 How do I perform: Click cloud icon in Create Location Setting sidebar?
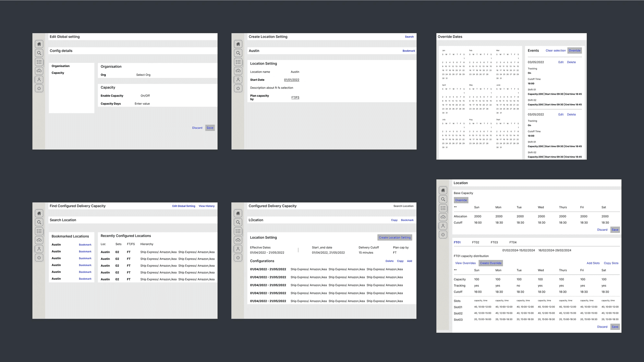(238, 71)
